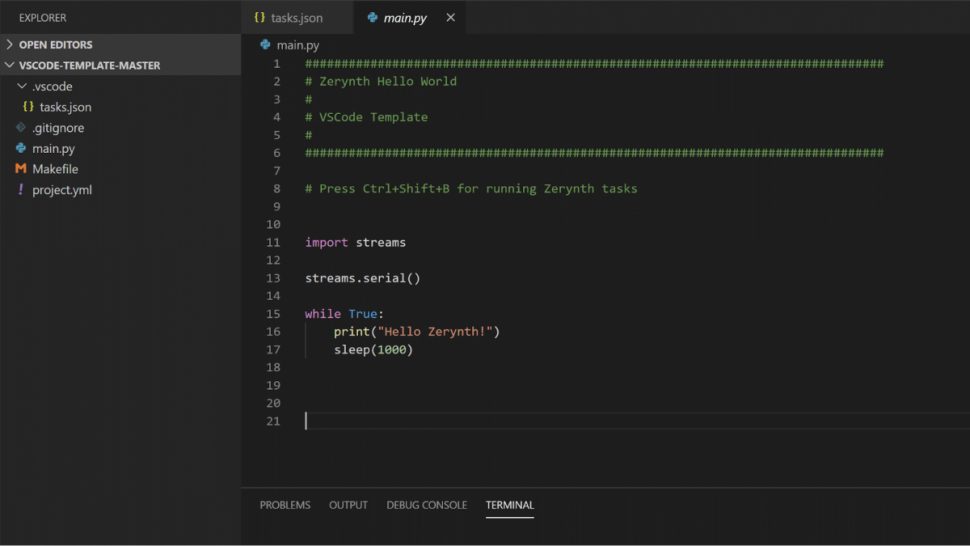Image resolution: width=970 pixels, height=546 pixels.
Task: Click the braces icon beside tasks.json in explorer
Action: (x=28, y=106)
